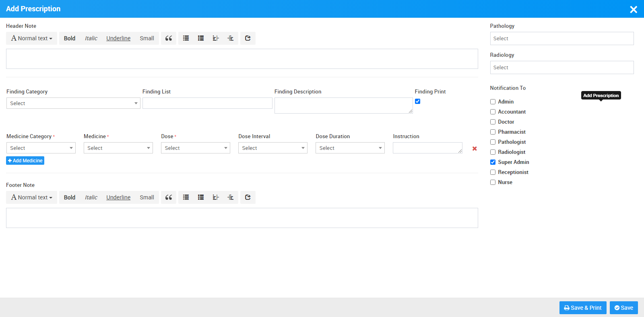Click the Finding List input field
Image resolution: width=644 pixels, height=317 pixels.
point(207,103)
